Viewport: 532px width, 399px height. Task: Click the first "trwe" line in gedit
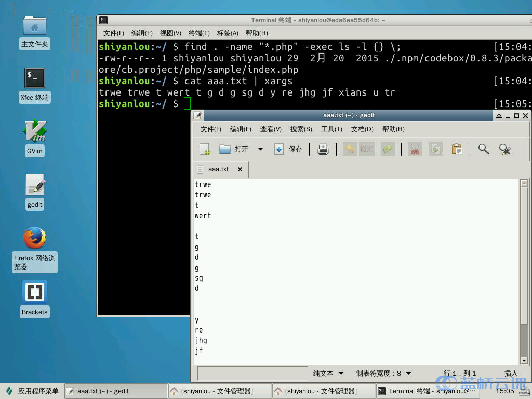(x=203, y=184)
